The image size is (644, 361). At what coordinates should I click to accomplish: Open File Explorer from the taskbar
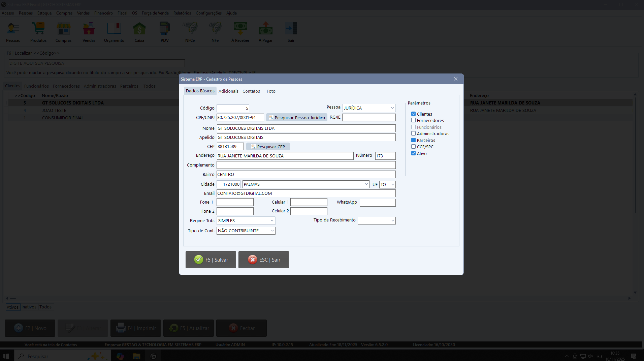tap(136, 356)
